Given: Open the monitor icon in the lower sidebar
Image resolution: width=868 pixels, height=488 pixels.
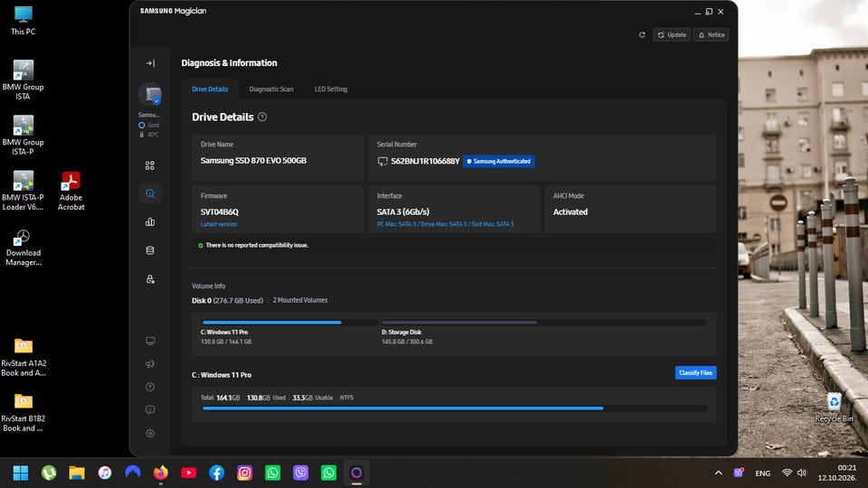Looking at the screenshot, I should point(150,341).
